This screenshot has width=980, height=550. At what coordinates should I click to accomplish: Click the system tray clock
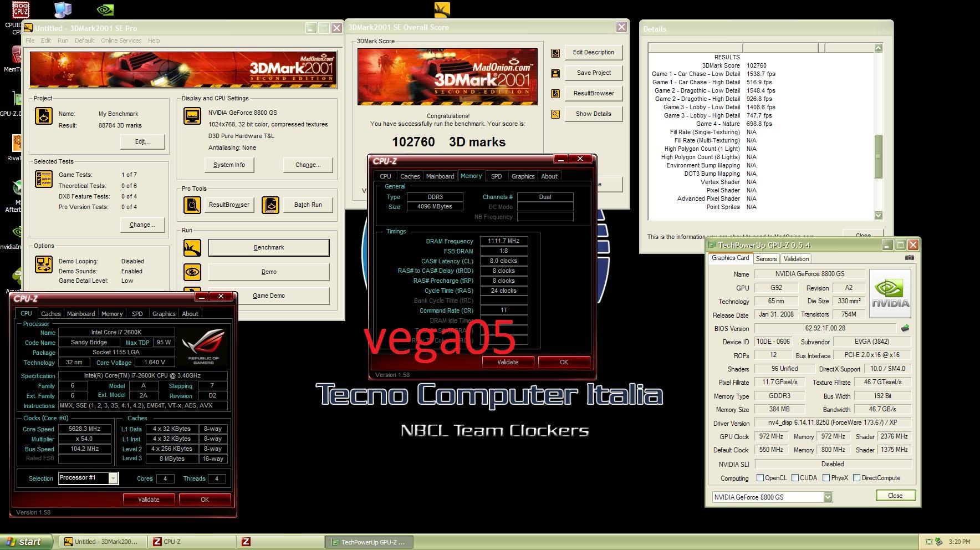959,542
